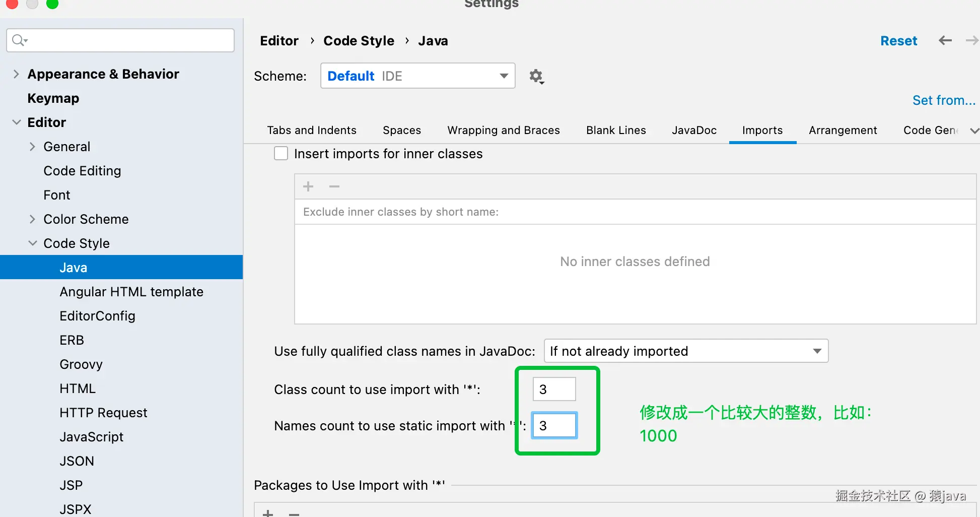Viewport: 980px width, 517px height.
Task: Click the minus icon under Packages to Use Import
Action: click(x=294, y=514)
